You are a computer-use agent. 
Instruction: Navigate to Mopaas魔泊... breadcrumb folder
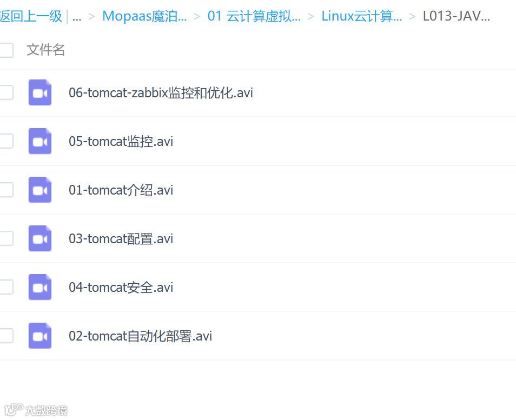pos(144,16)
